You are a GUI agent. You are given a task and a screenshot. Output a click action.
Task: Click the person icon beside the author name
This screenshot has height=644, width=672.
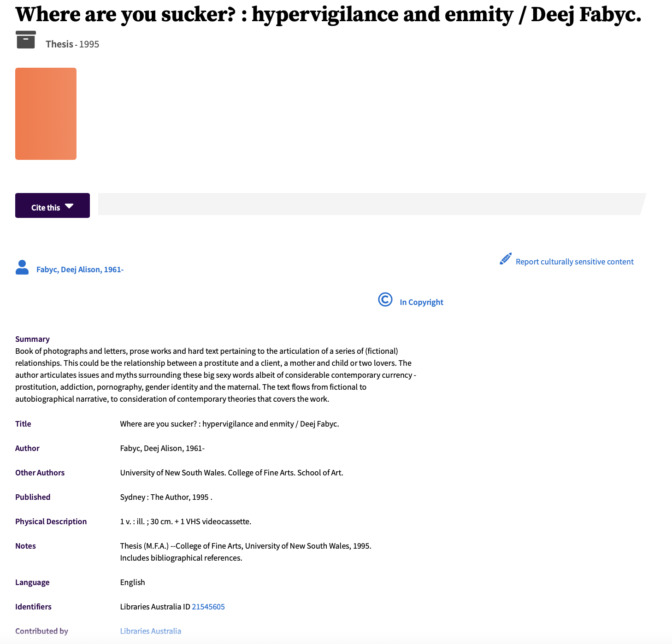22,267
